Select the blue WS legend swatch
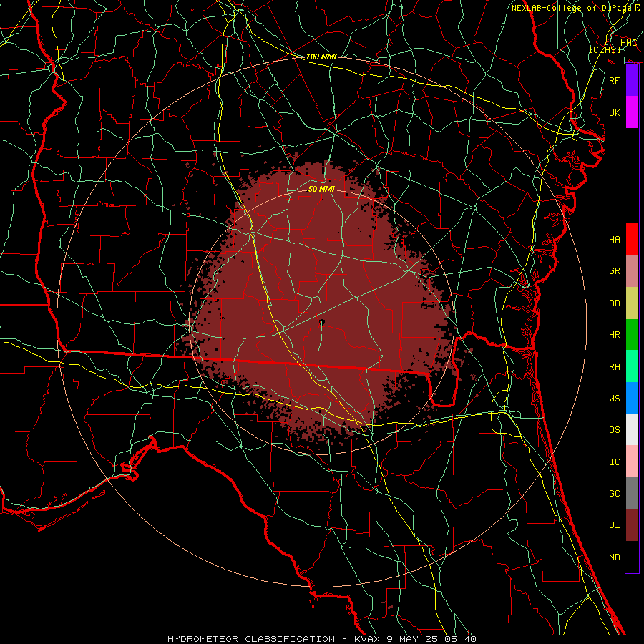The image size is (644, 644). [x=632, y=398]
